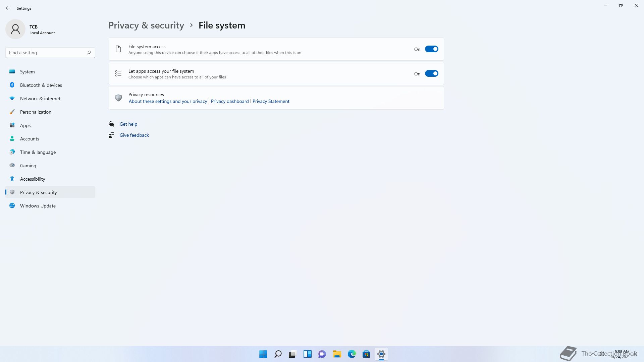This screenshot has width=644, height=362.
Task: Open Windows Update in sidebar
Action: click(x=38, y=206)
